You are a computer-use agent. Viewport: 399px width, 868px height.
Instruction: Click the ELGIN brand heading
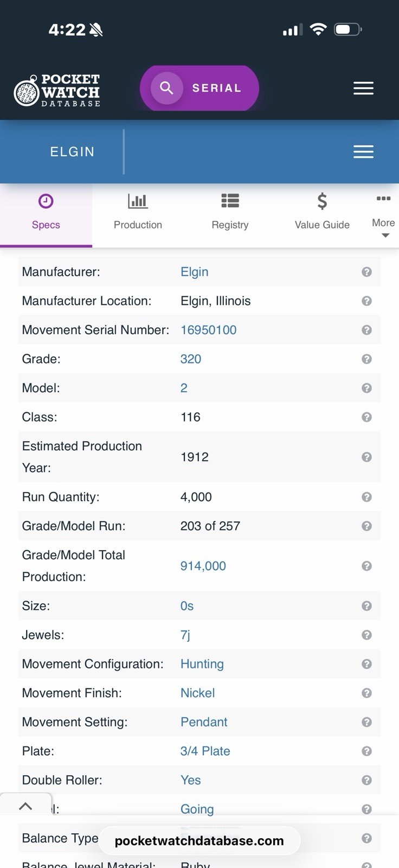tap(72, 152)
